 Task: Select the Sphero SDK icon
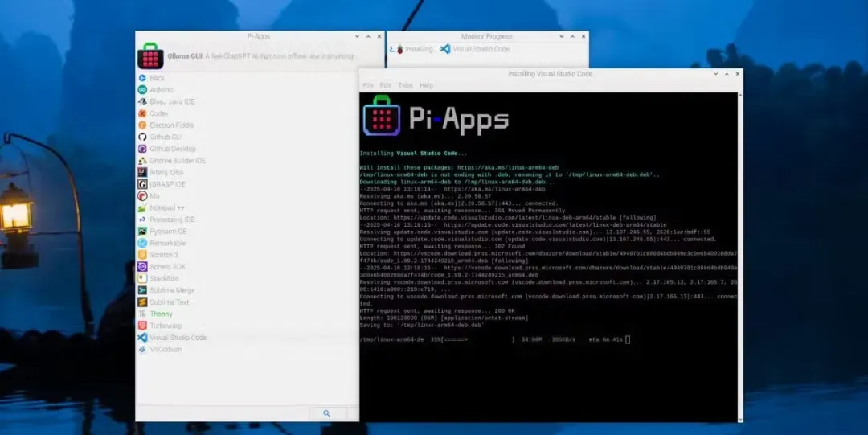[x=142, y=266]
